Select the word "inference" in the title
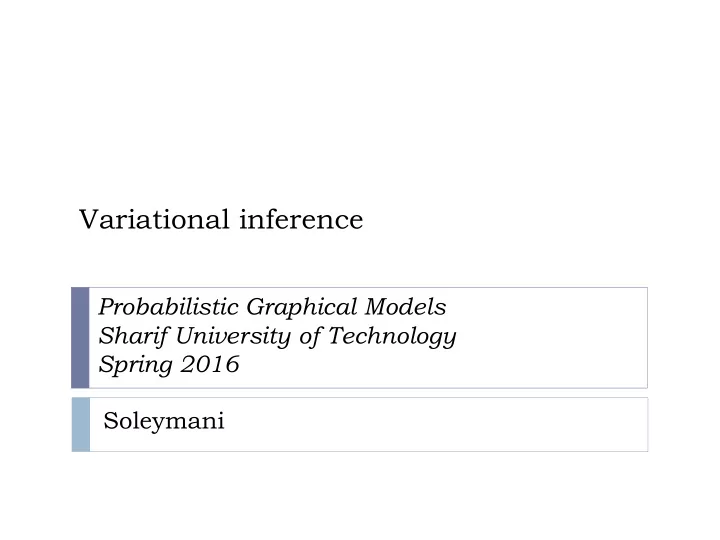 pyautogui.click(x=301, y=219)
